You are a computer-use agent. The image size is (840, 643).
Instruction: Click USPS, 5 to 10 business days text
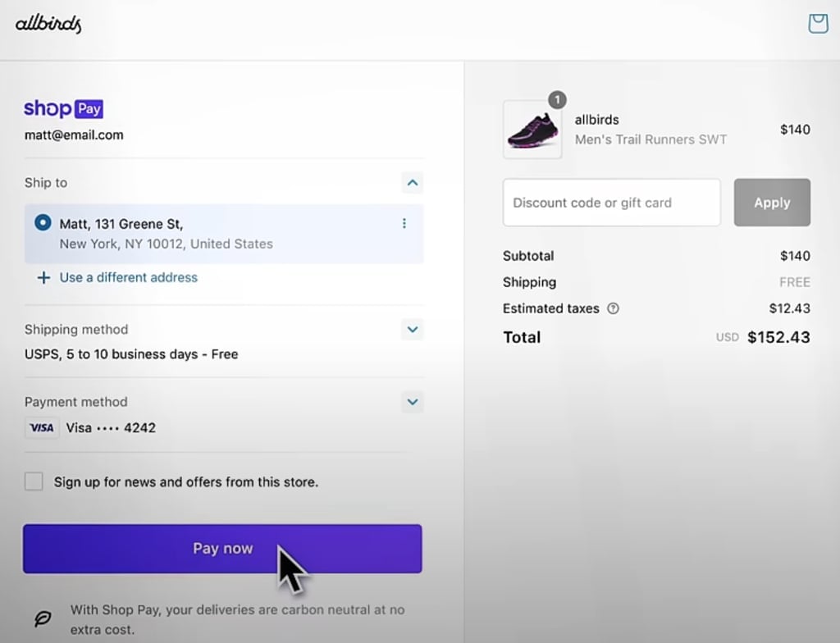tap(131, 354)
